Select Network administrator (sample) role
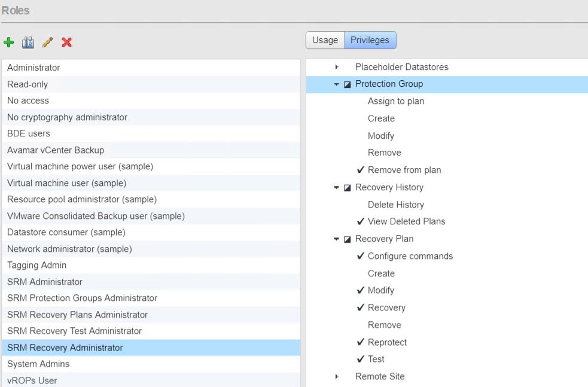Viewport: 588px width, 387px height. [x=151, y=249]
